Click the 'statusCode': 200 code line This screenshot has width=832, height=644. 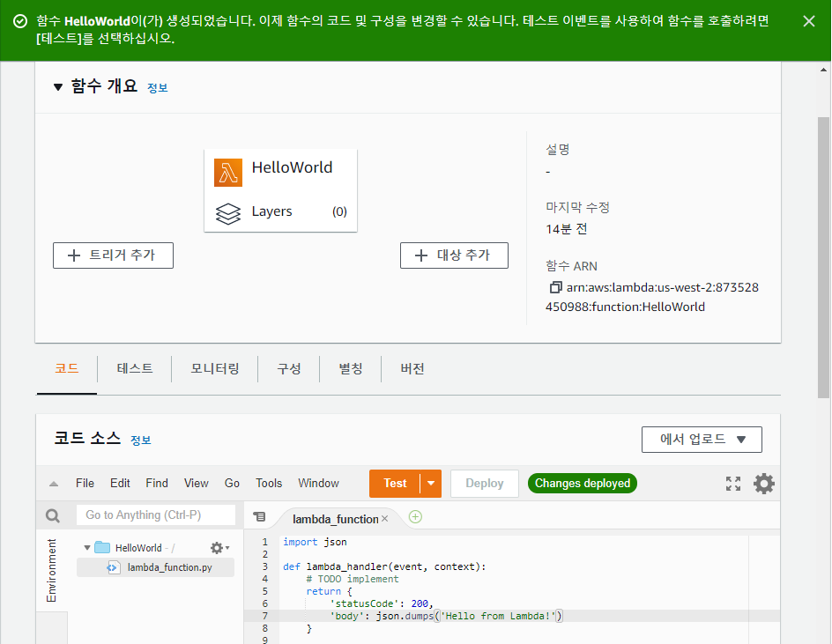[381, 603]
